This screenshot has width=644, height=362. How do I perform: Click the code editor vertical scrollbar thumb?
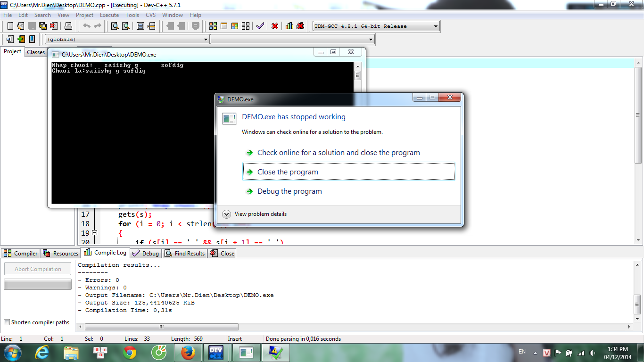pyautogui.click(x=638, y=115)
